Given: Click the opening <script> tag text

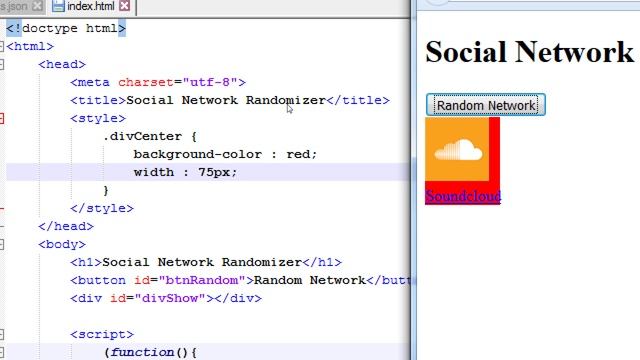Looking at the screenshot, I should 102,334.
